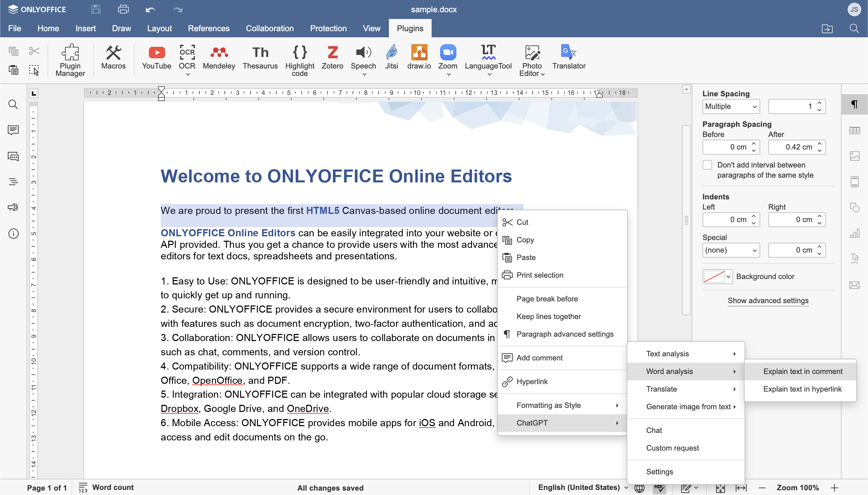Select Add comment from context menu
This screenshot has height=495, width=868.
pyautogui.click(x=562, y=358)
